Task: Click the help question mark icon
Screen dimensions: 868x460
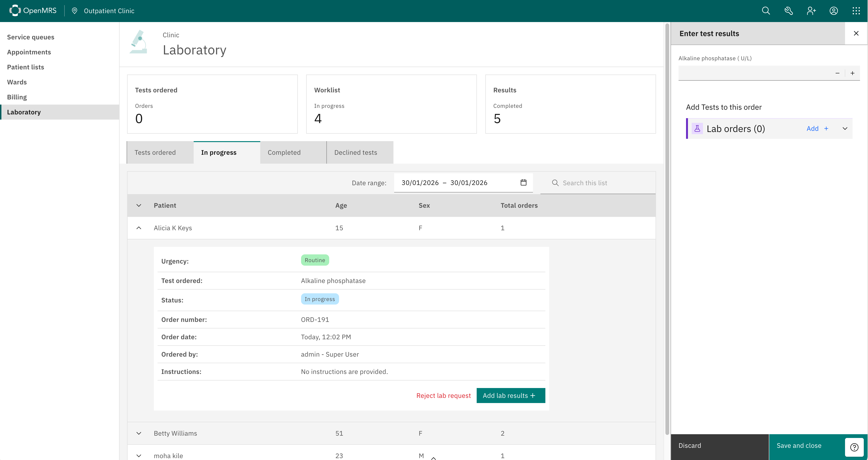Action: click(x=854, y=447)
